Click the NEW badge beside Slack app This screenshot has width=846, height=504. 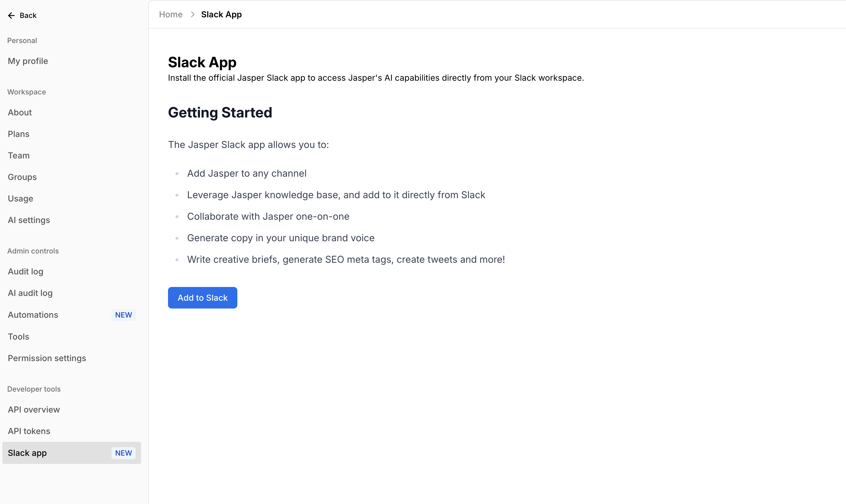pos(123,453)
